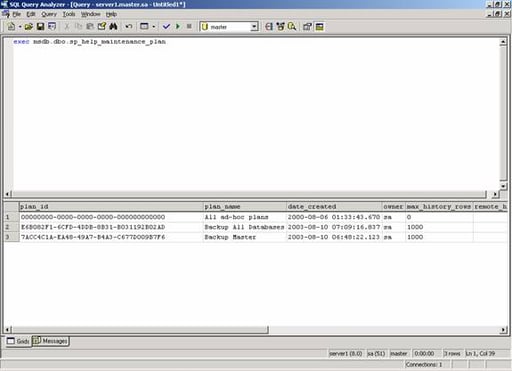
Task: Click the 'Connections: 1' status text
Action: (x=424, y=364)
